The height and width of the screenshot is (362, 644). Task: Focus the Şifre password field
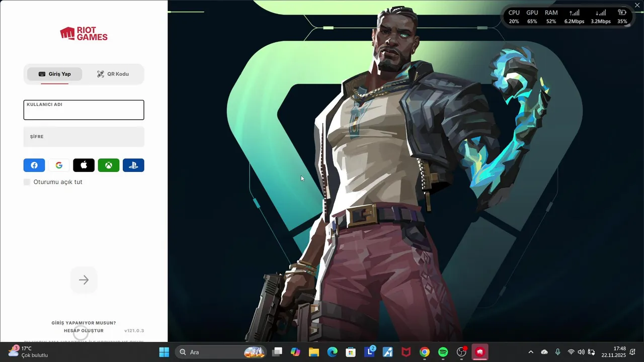[x=84, y=137]
